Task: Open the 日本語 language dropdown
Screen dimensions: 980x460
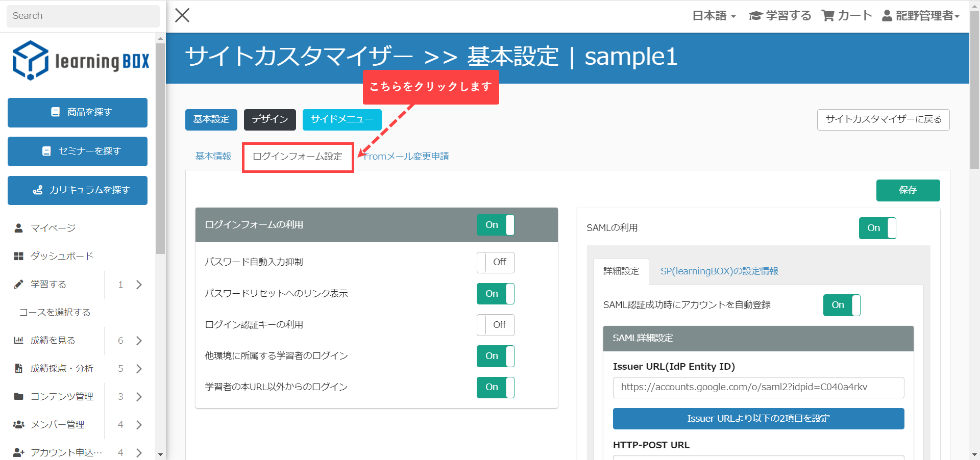Action: click(714, 16)
